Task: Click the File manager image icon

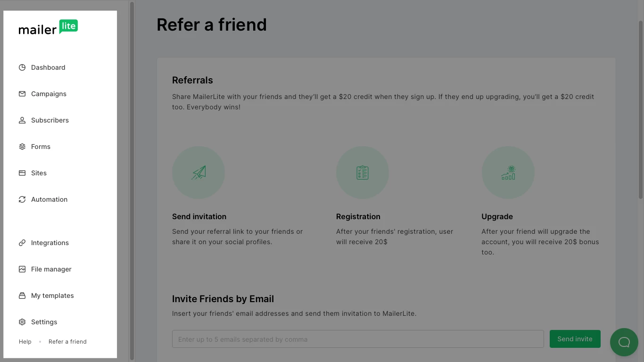Action: coord(22,269)
